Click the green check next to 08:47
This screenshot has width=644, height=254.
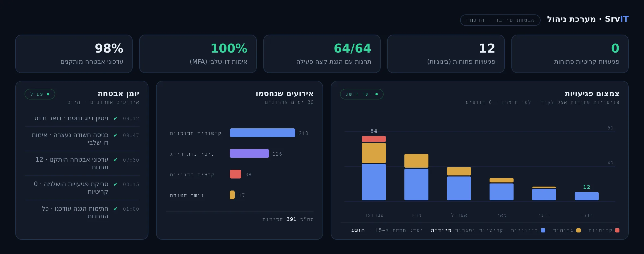point(115,135)
